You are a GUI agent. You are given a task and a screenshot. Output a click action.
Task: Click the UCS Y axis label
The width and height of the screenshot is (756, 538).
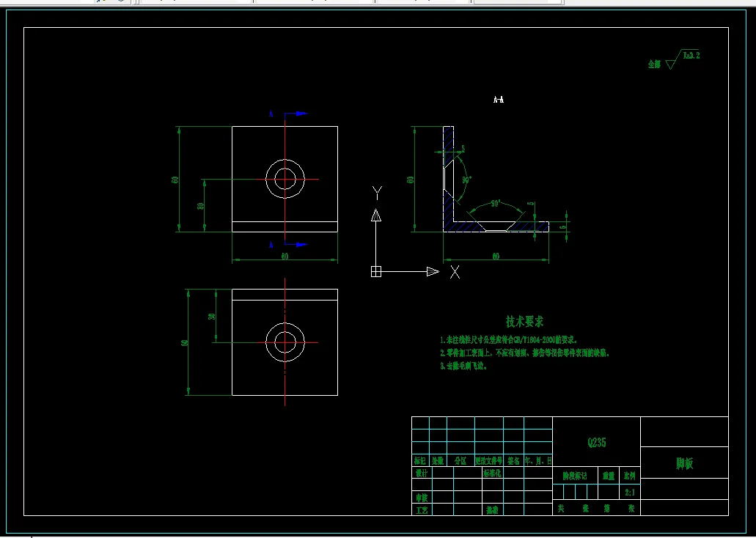pyautogui.click(x=377, y=193)
